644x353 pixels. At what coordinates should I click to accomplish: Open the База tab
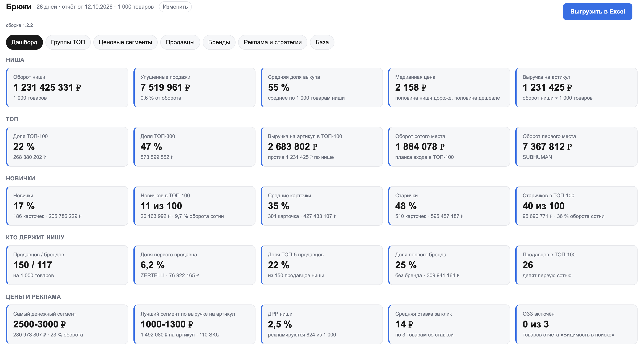click(x=322, y=42)
